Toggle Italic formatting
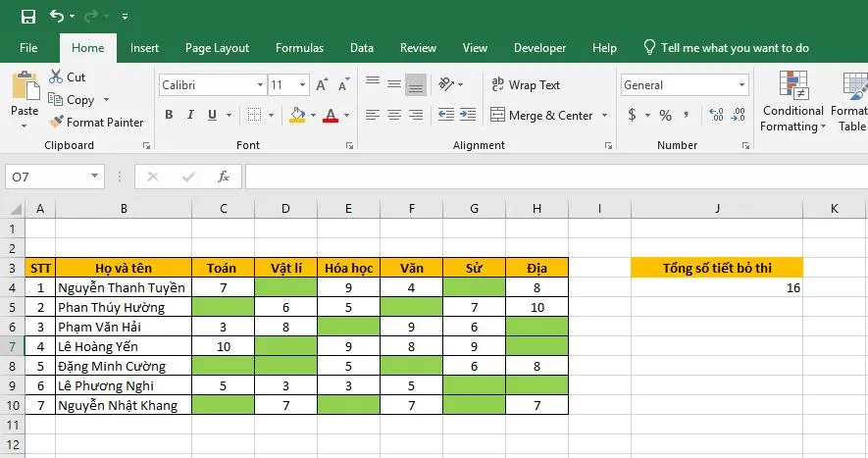The image size is (868, 458). [x=190, y=115]
